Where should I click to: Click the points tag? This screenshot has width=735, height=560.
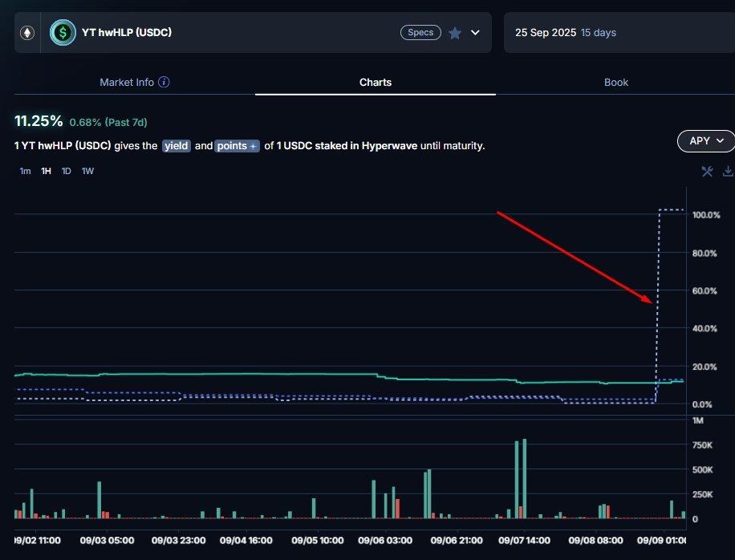[237, 146]
